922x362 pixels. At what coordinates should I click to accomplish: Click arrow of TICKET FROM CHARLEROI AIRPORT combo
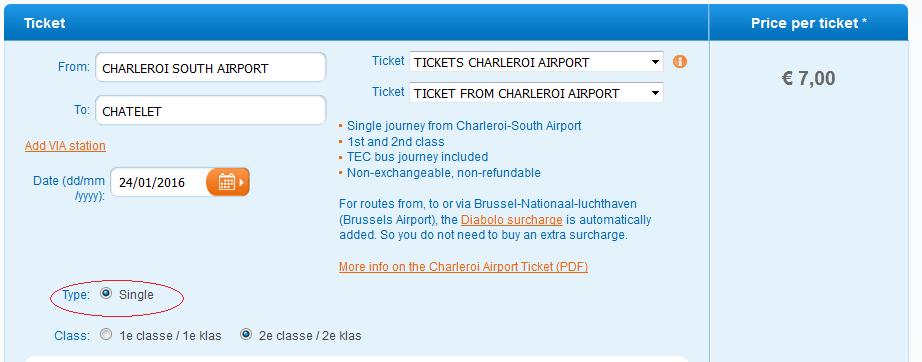(655, 93)
